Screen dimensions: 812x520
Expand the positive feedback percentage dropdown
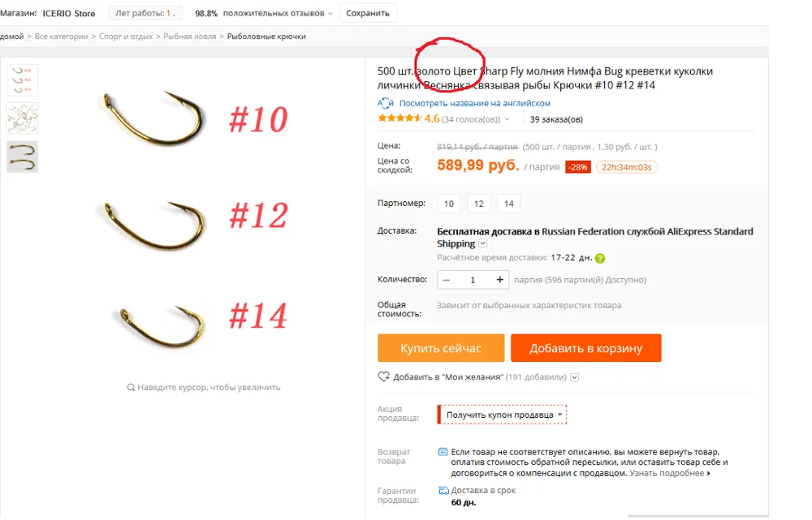[330, 14]
